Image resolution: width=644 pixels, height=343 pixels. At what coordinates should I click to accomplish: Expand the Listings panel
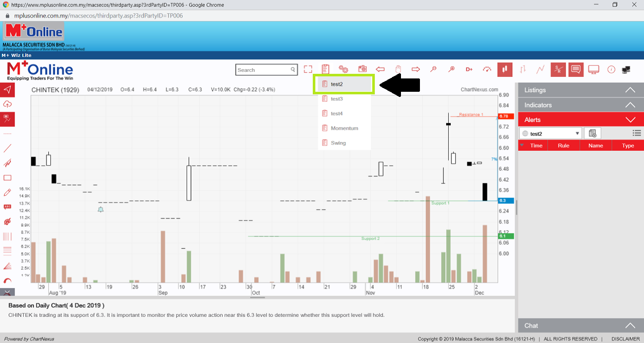pos(580,90)
